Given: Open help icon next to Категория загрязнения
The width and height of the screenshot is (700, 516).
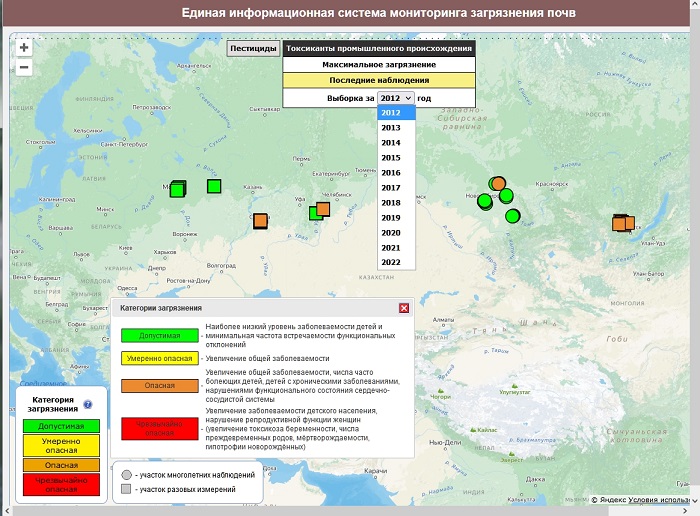Looking at the screenshot, I should coord(88,404).
